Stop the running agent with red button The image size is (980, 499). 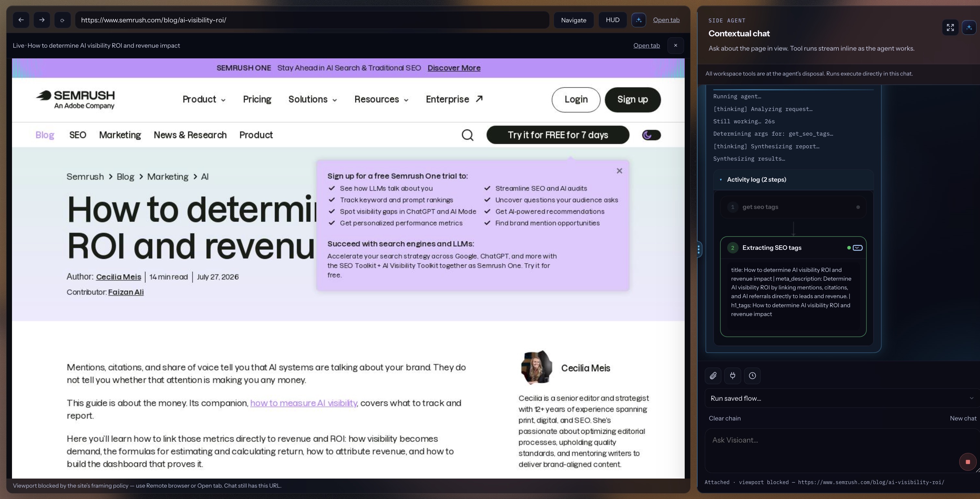967,462
